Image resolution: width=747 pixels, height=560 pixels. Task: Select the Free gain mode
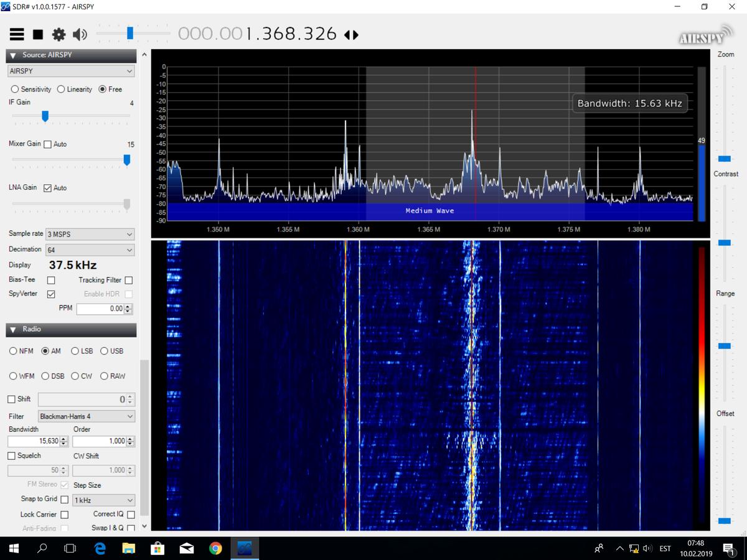pyautogui.click(x=103, y=89)
